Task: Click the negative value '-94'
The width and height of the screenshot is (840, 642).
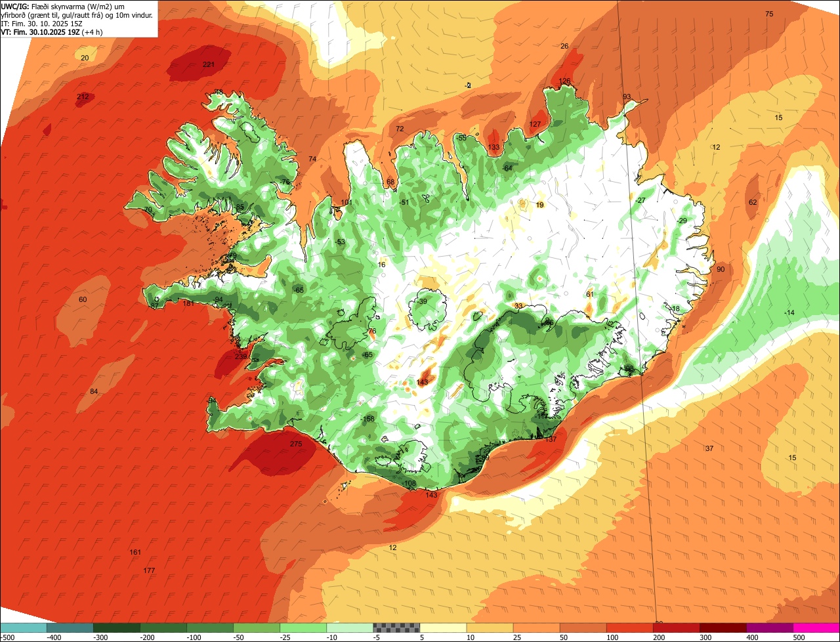Action: pyautogui.click(x=218, y=299)
